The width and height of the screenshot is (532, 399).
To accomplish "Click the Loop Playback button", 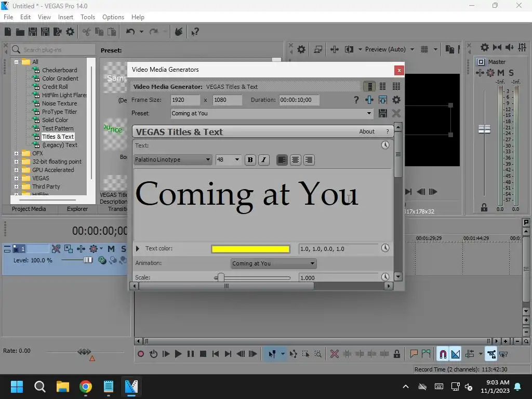I will (x=153, y=354).
